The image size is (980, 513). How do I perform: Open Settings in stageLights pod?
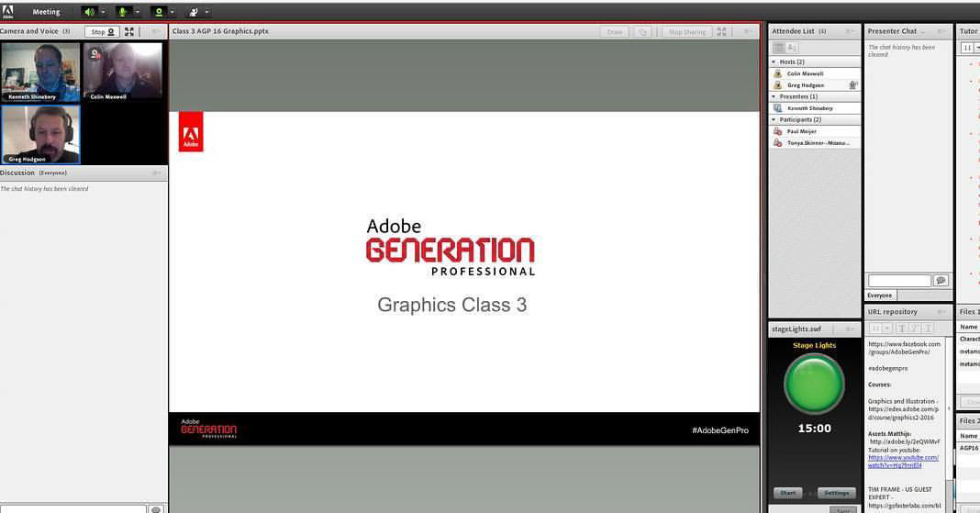836,493
